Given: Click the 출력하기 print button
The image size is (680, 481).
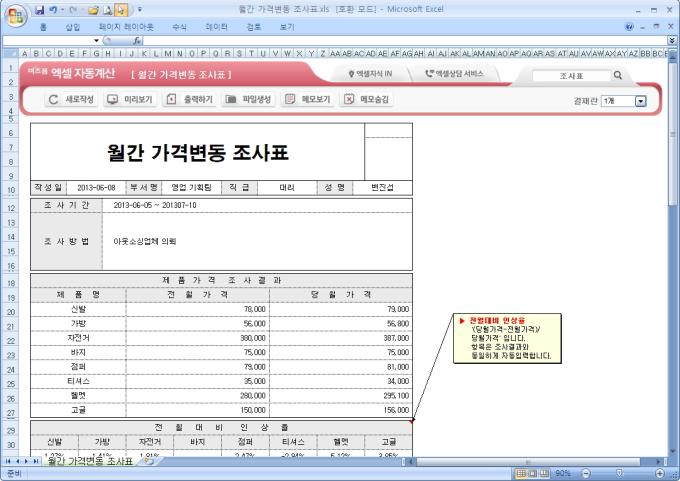Looking at the screenshot, I should coord(190,100).
